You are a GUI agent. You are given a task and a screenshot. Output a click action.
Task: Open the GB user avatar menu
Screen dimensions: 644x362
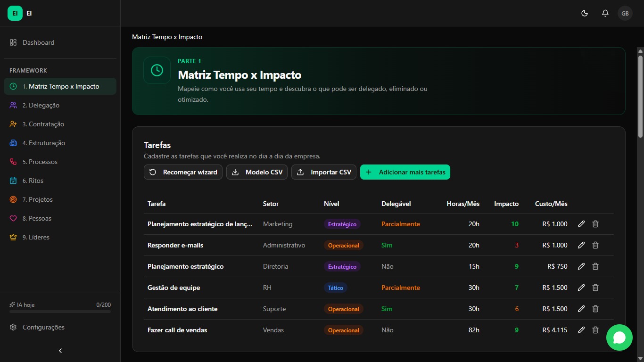pos(625,13)
